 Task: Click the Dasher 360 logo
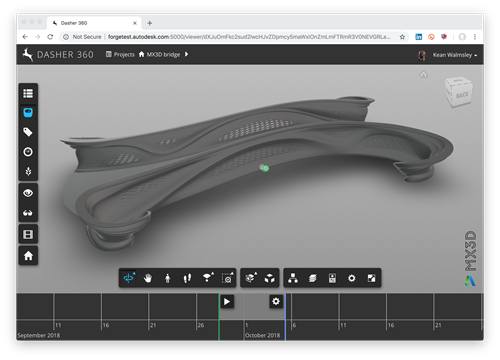coord(58,54)
